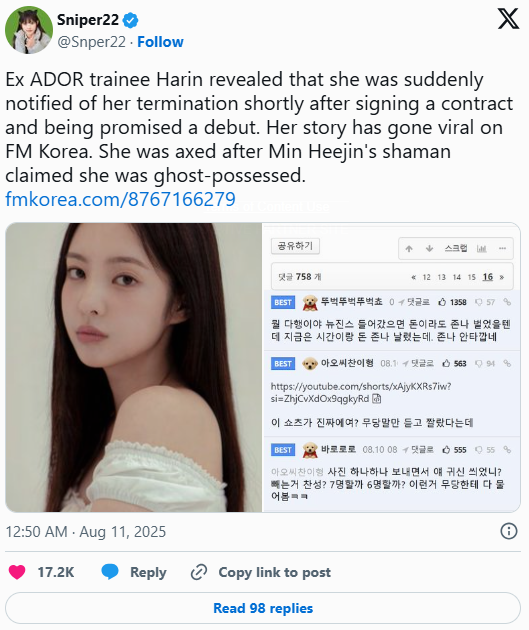
Task: Like the post with heart icon
Action: [x=17, y=572]
